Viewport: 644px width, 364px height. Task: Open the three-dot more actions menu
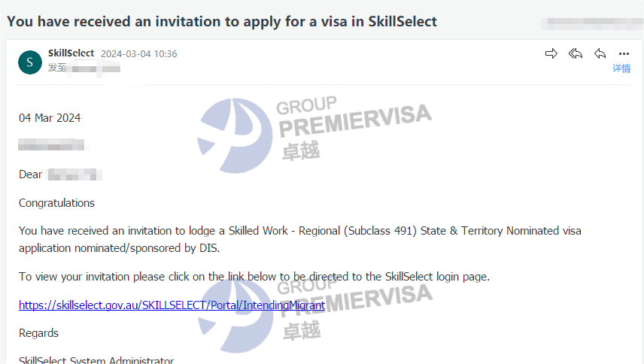[x=624, y=53]
